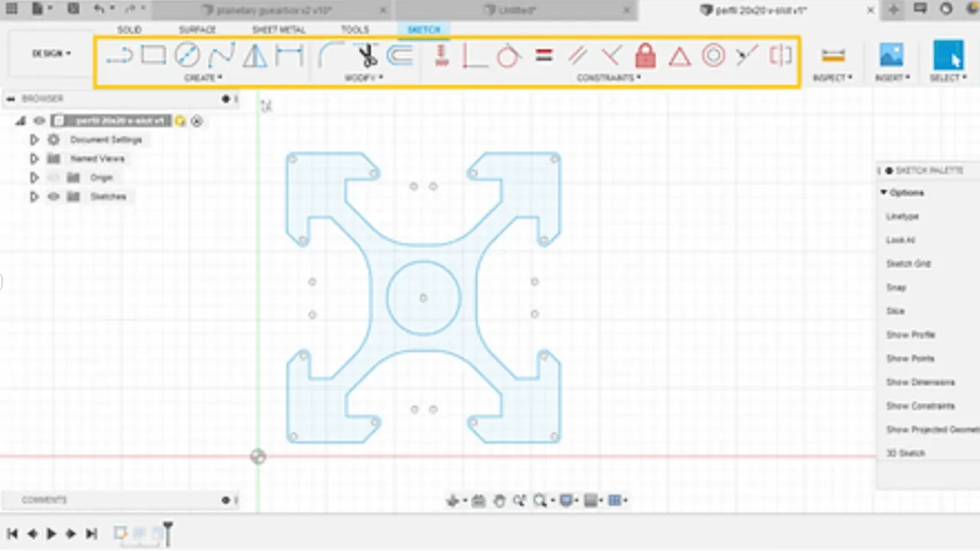
Task: Select the Rectangle sketch tool
Action: pos(153,55)
